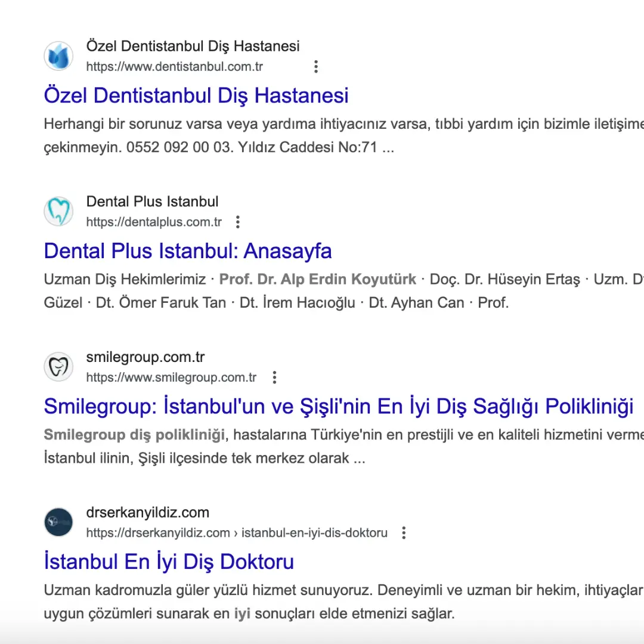Click the Dental Plus Istanbul tooth favicon
The width and height of the screenshot is (644, 644).
coord(58,210)
